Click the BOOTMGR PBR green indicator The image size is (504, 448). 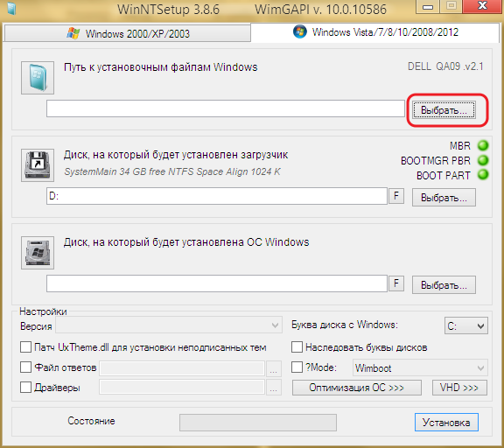(483, 160)
